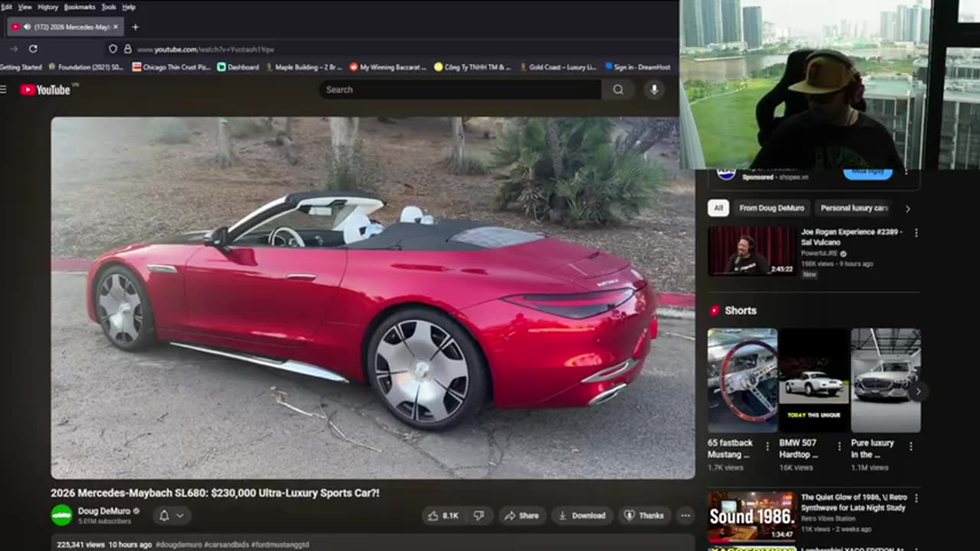Mute tab via speaker icon
This screenshot has height=551, width=980.
[28, 27]
